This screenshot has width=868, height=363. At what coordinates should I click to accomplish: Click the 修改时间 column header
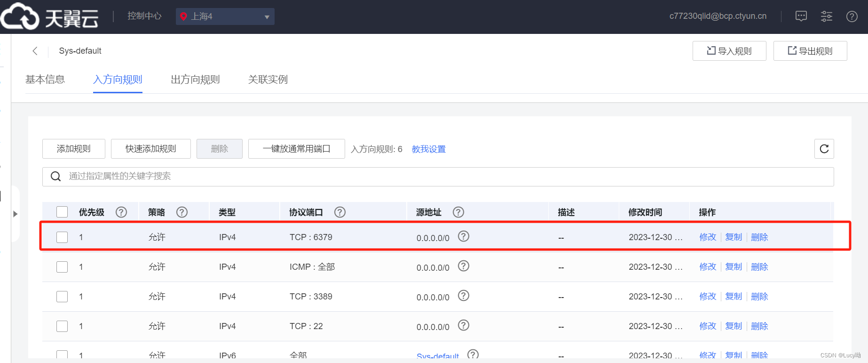pyautogui.click(x=645, y=212)
